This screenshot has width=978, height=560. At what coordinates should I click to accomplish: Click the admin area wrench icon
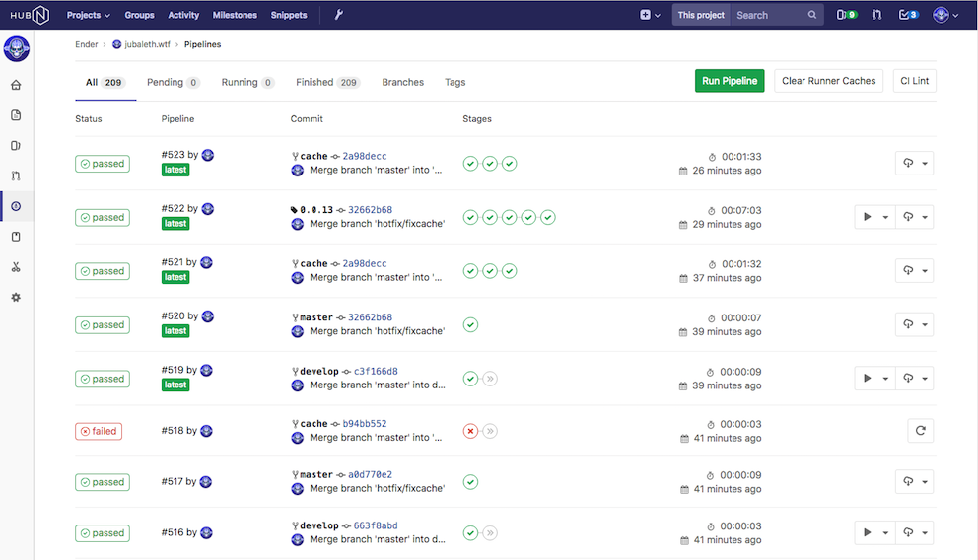[339, 15]
